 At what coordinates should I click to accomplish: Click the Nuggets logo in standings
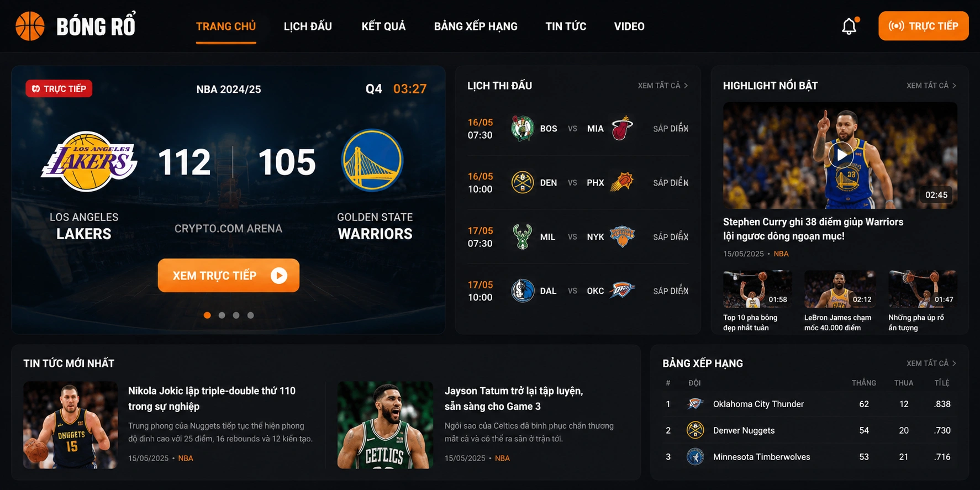pos(695,430)
